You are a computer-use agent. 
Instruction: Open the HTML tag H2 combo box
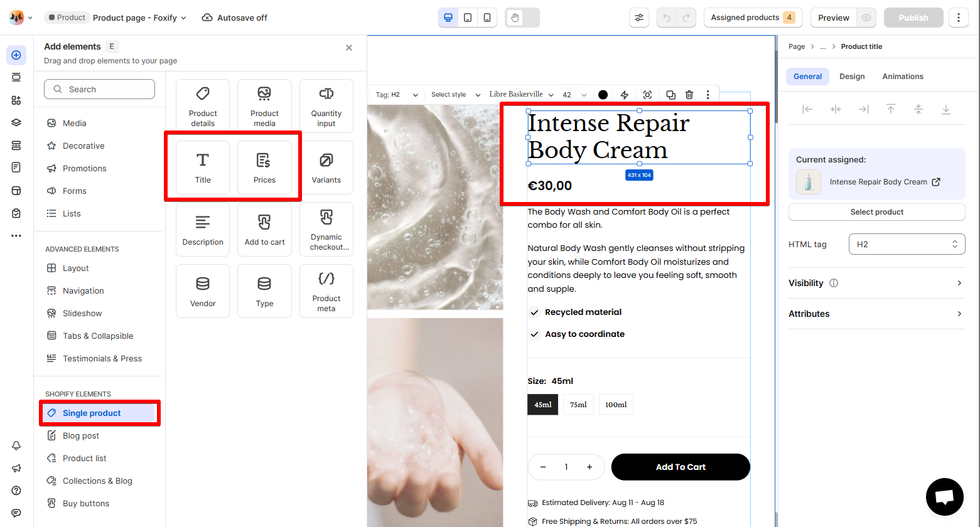point(907,244)
